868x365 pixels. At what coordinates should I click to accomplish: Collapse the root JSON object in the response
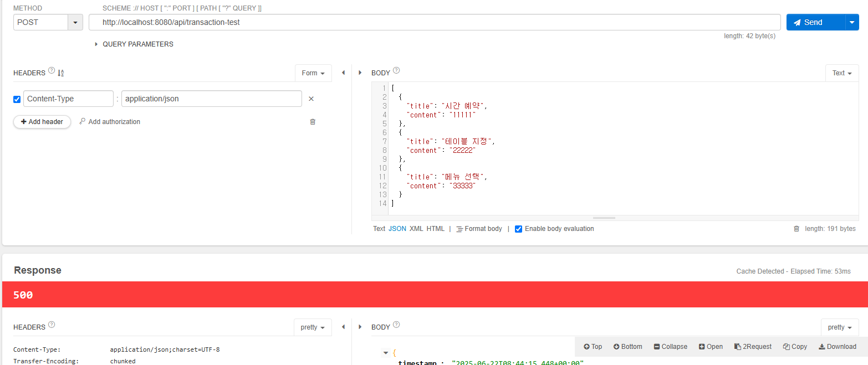click(386, 353)
